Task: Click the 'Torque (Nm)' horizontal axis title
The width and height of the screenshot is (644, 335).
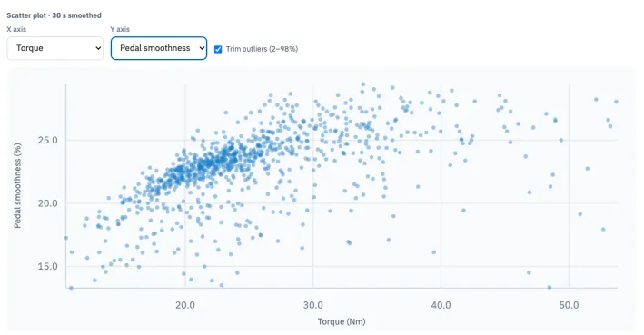Action: 342,321
